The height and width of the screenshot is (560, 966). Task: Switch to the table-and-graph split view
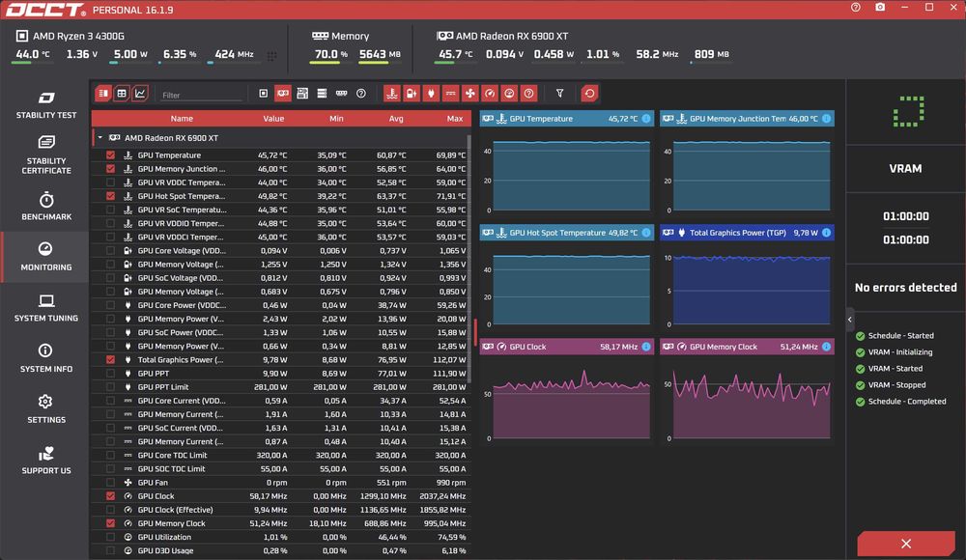point(103,94)
